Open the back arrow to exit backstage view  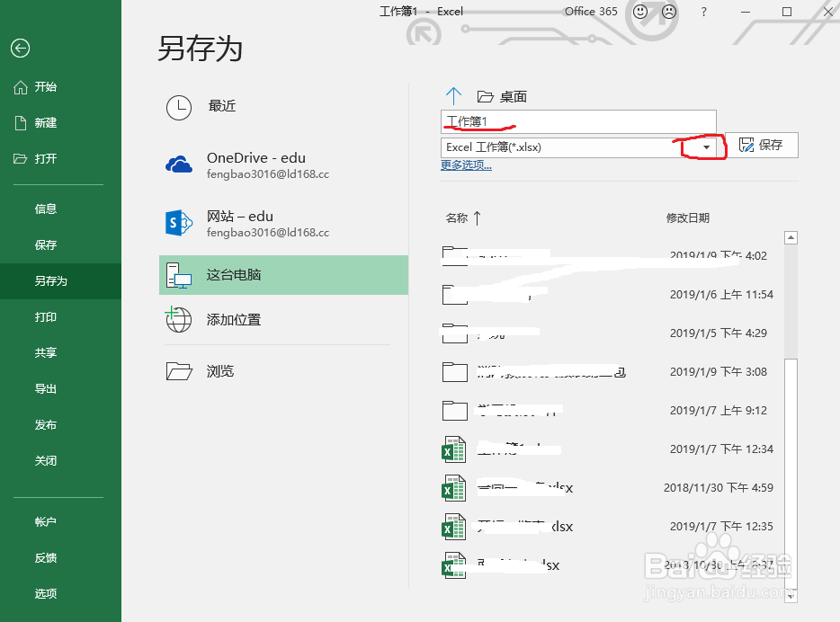point(20,49)
